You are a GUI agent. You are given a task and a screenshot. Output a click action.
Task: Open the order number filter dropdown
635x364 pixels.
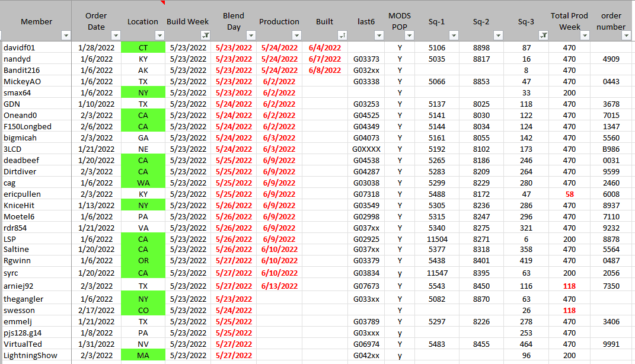(x=626, y=36)
